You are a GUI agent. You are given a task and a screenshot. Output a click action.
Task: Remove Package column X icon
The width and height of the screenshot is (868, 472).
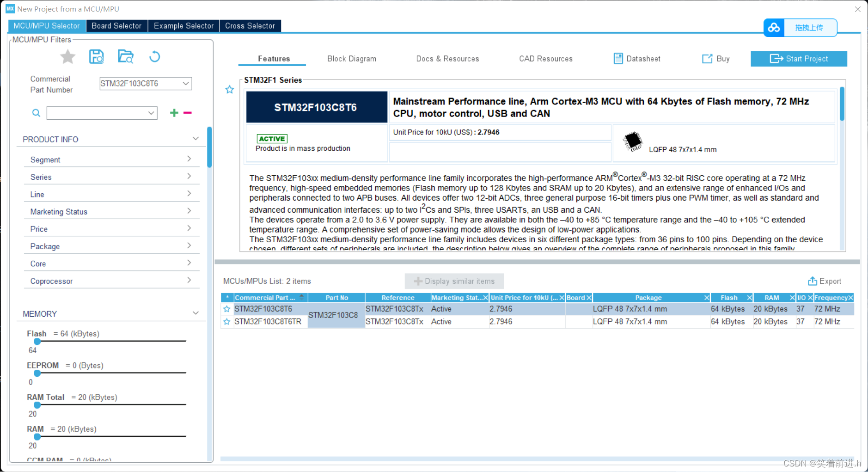(x=707, y=298)
